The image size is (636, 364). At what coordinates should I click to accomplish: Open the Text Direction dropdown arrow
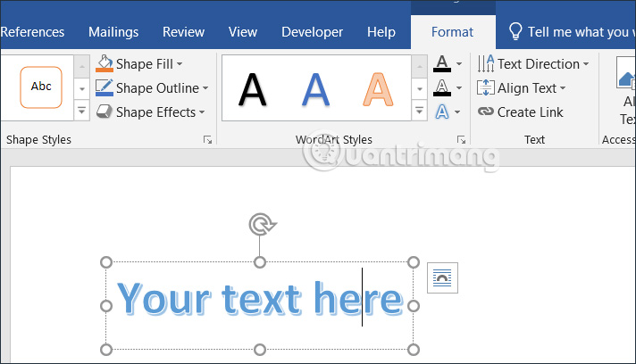click(x=586, y=64)
